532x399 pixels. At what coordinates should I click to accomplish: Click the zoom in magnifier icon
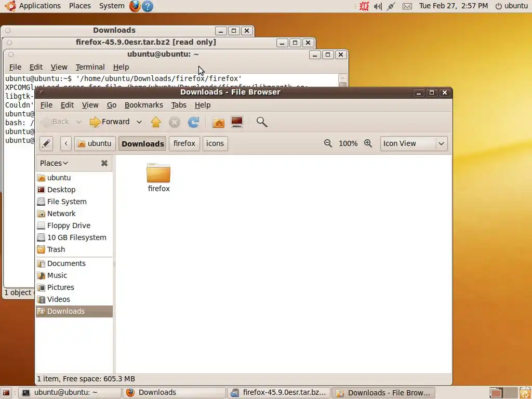point(368,143)
